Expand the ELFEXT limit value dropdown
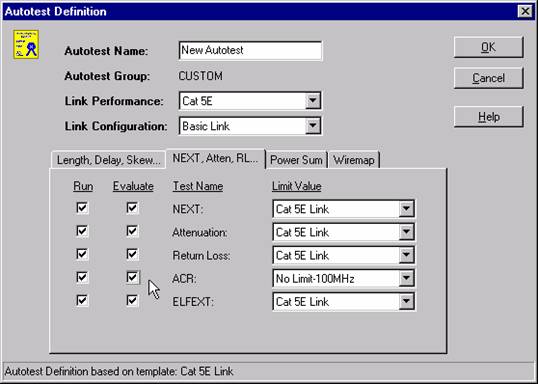Screen dimensions: 538x384 click(x=406, y=302)
